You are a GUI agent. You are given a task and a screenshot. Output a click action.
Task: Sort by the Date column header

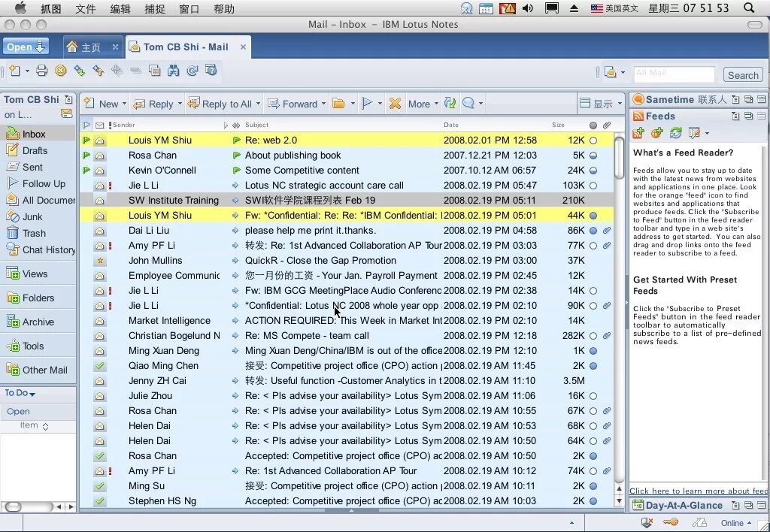click(451, 125)
